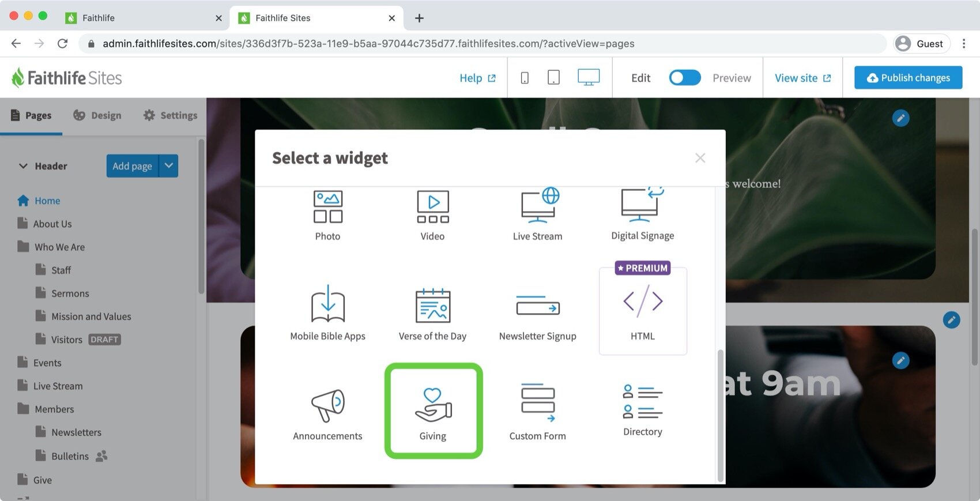980x501 pixels.
Task: Select the About Us page
Action: (x=44, y=224)
